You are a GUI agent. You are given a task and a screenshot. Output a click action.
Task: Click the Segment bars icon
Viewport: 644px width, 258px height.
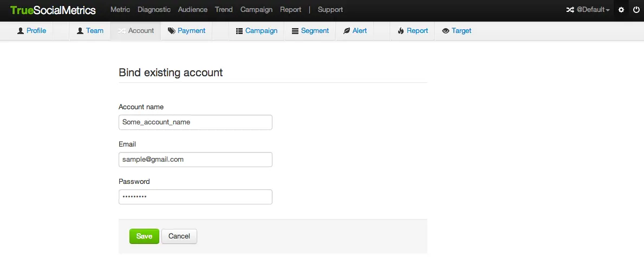point(295,31)
